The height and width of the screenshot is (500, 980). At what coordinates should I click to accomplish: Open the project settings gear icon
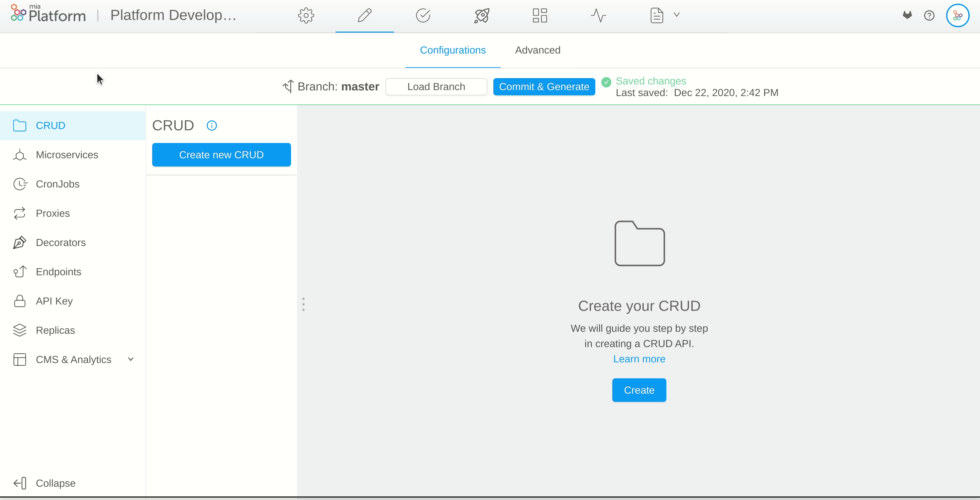(306, 16)
